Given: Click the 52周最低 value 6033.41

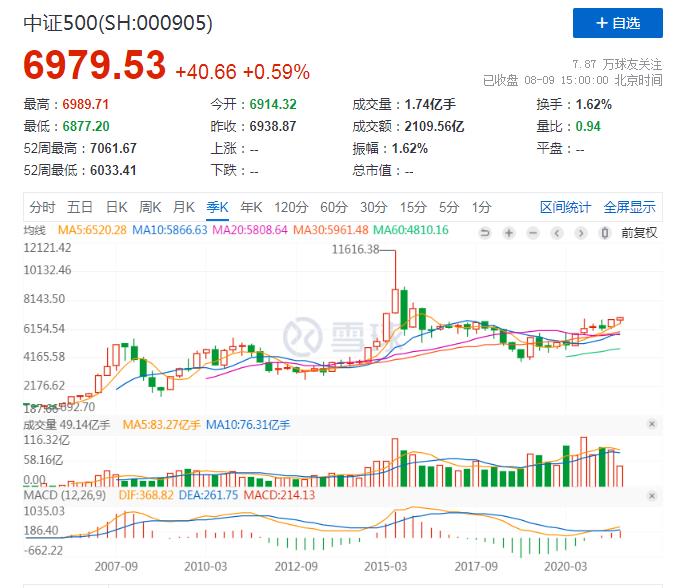Looking at the screenshot, I should (x=113, y=170).
